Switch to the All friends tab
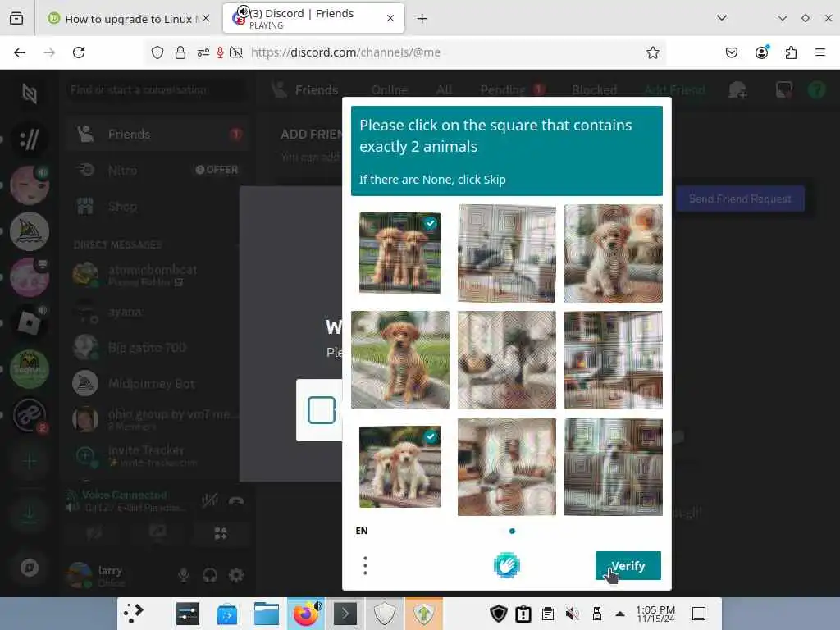This screenshot has height=630, width=840. coord(444,90)
